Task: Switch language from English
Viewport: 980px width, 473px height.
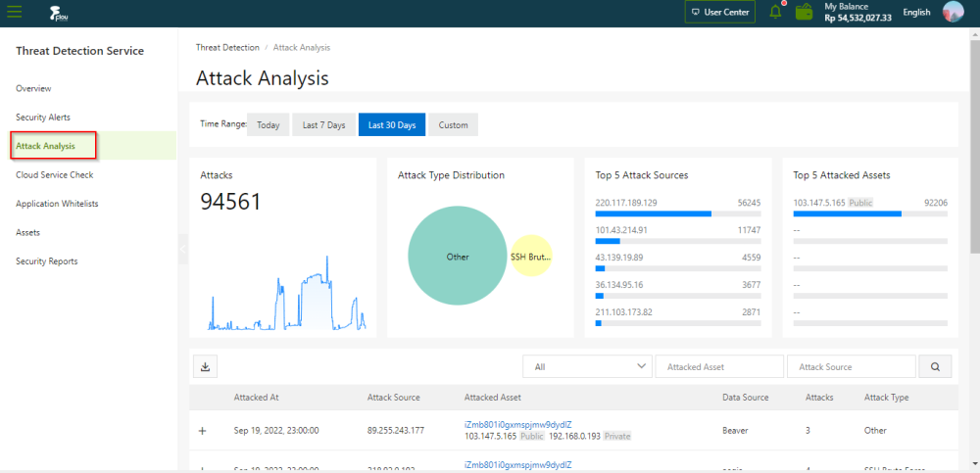Action: click(916, 12)
